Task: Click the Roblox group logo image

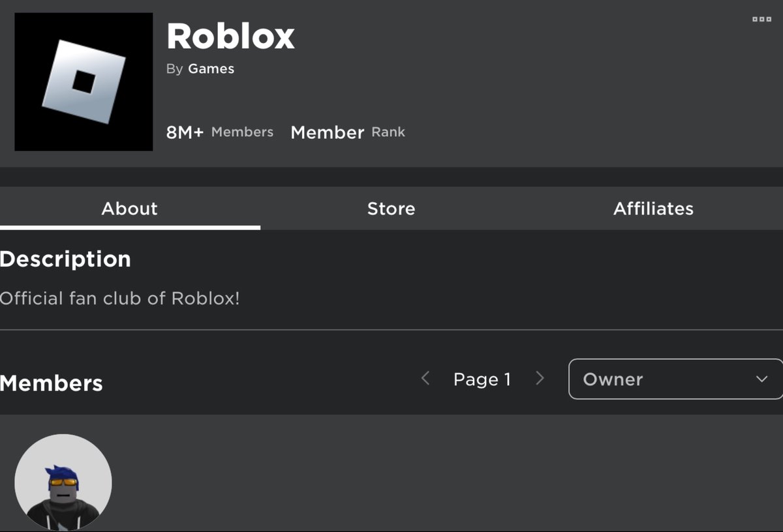Action: (x=84, y=81)
